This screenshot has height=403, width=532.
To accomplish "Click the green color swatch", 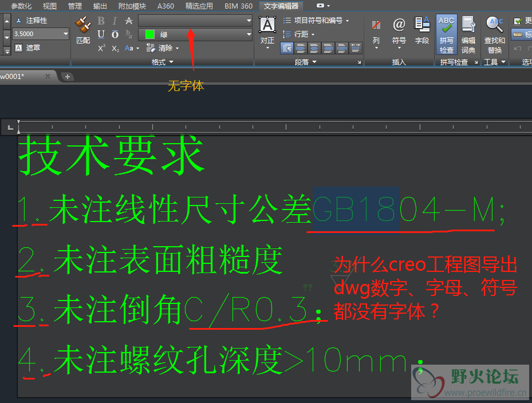I will coord(150,34).
